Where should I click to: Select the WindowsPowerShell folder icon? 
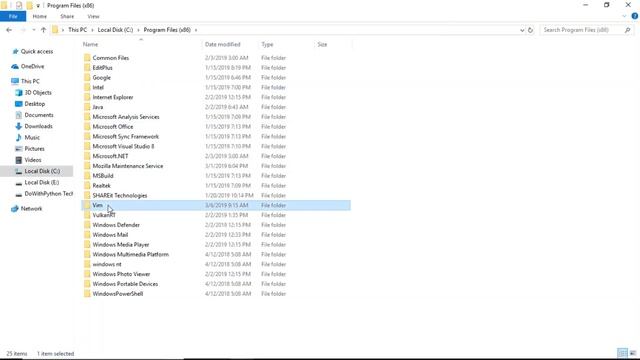(87, 293)
